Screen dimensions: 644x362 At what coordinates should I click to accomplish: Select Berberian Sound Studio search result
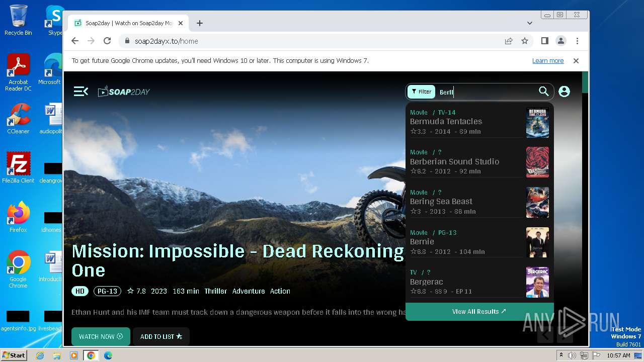(479, 162)
